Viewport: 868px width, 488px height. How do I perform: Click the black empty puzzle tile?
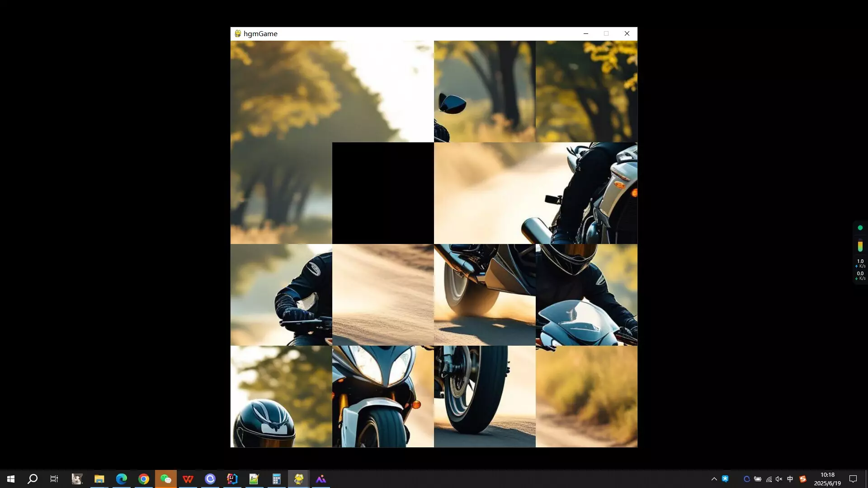pyautogui.click(x=382, y=193)
